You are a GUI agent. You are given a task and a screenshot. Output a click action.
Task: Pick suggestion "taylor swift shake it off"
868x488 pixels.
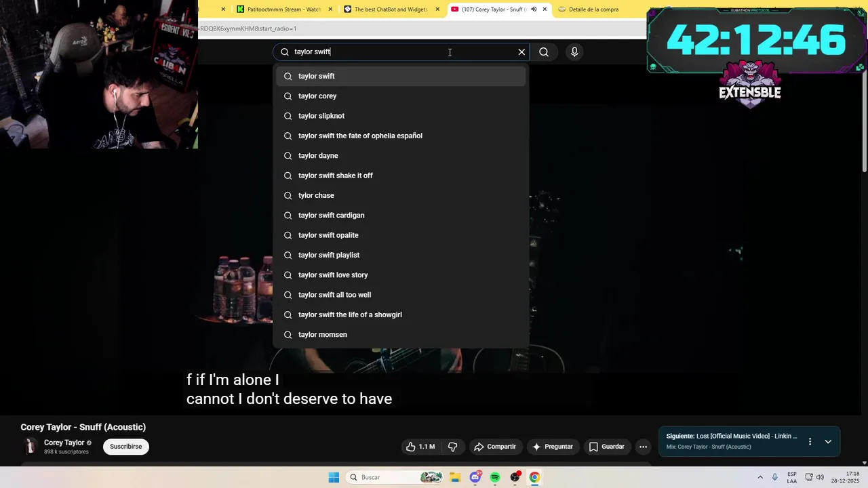pyautogui.click(x=401, y=176)
